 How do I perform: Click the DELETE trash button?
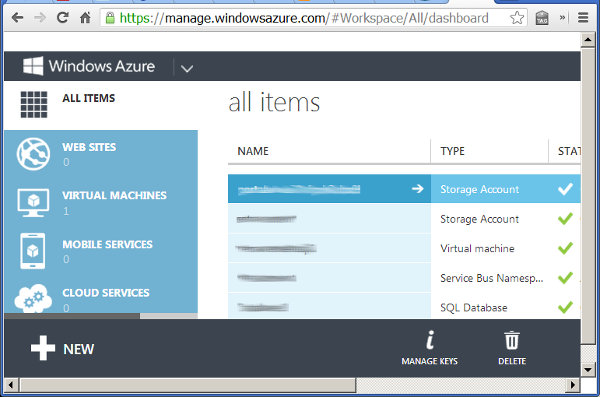(512, 348)
